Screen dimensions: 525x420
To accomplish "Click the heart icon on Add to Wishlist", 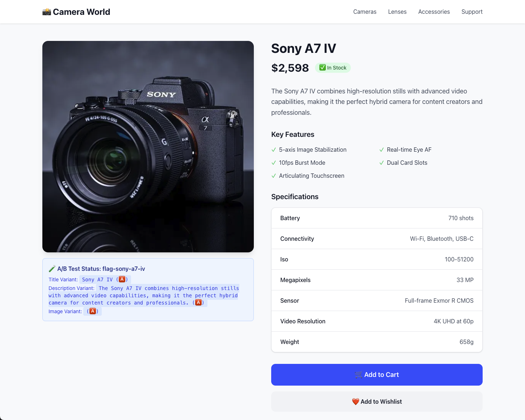I will click(356, 402).
